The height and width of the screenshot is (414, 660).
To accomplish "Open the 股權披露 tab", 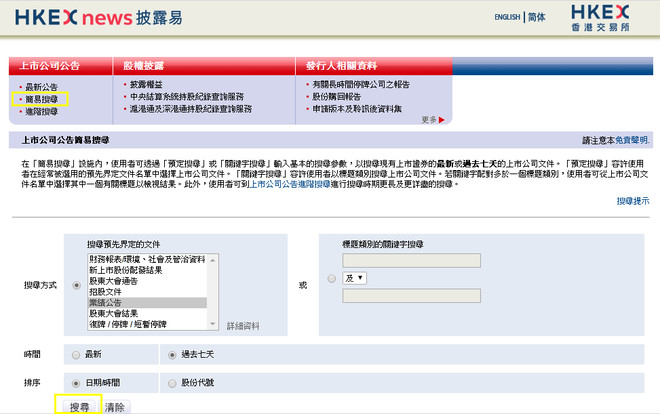I will point(144,66).
